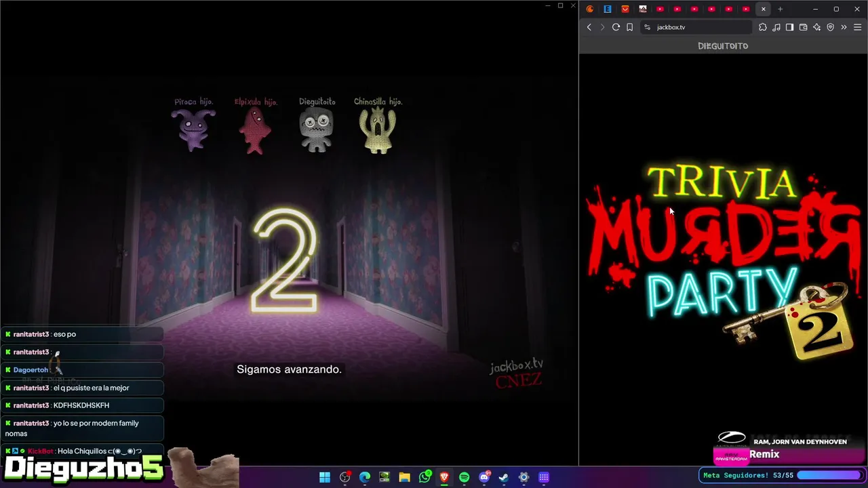Click the "Sigamos avanzando." subtitle
Viewport: 868px width, 488px height.
coord(289,369)
